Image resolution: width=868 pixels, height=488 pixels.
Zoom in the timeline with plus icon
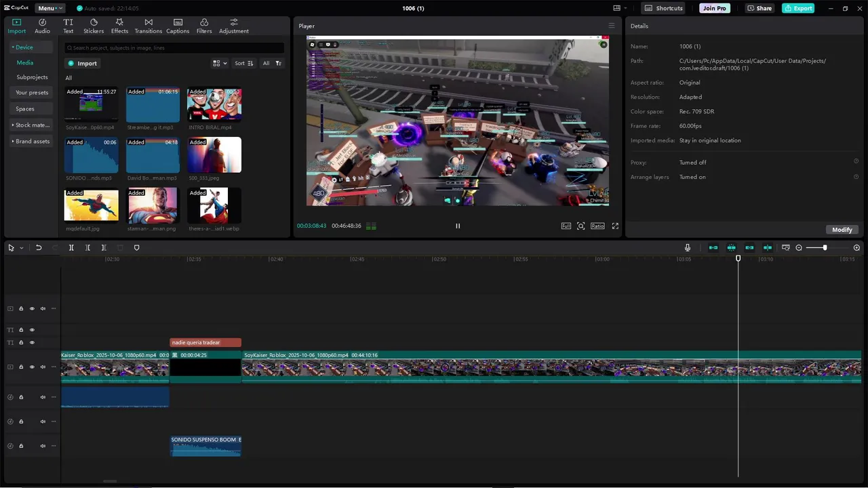pyautogui.click(x=856, y=247)
